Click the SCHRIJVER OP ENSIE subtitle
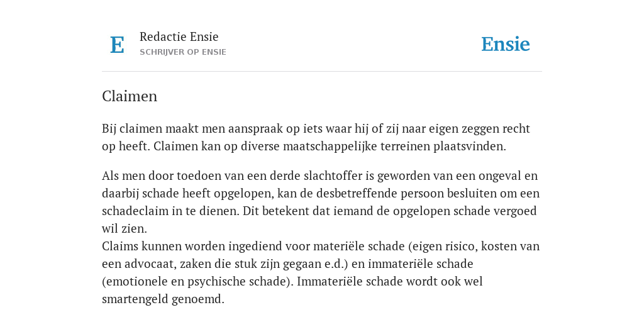The image size is (644, 322). 183,52
